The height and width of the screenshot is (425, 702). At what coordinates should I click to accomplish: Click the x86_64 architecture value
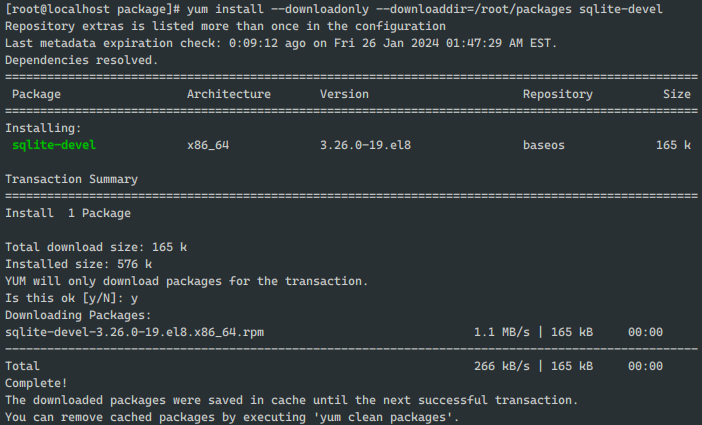click(208, 145)
